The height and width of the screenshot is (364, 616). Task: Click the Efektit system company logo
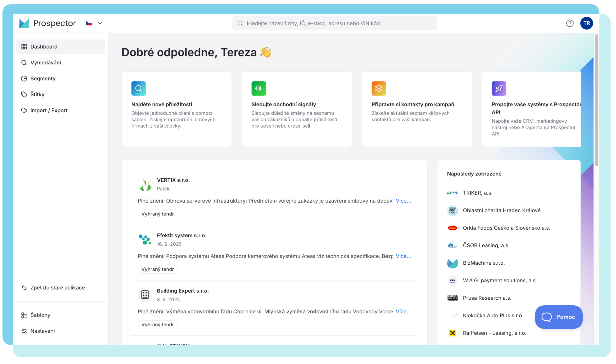click(145, 240)
